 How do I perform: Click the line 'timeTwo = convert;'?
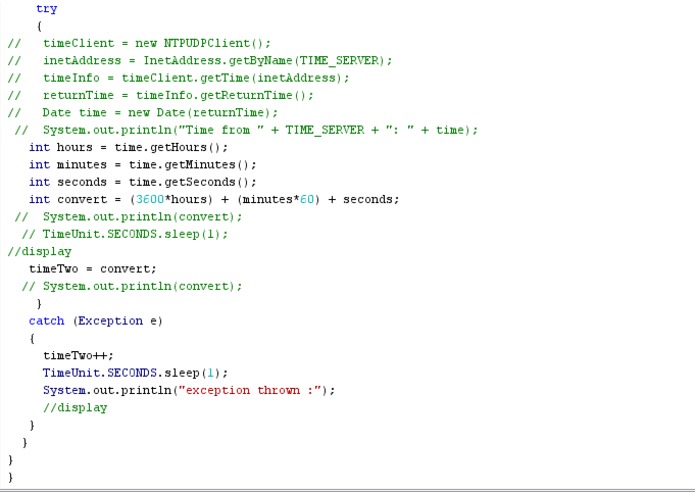(x=93, y=268)
